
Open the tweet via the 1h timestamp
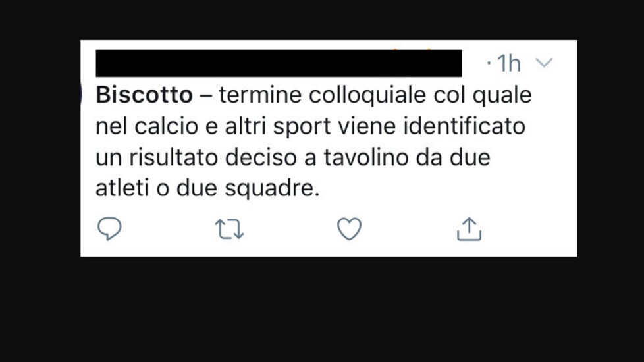click(509, 64)
